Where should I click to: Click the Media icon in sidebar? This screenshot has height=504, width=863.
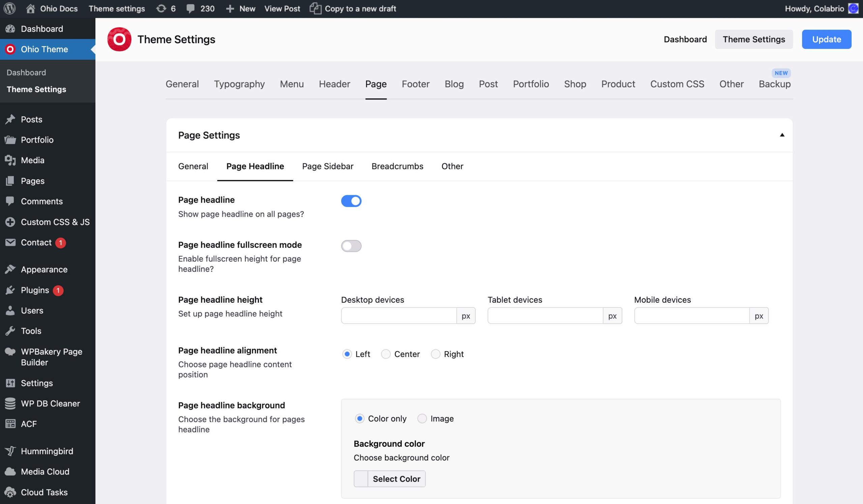coord(10,160)
